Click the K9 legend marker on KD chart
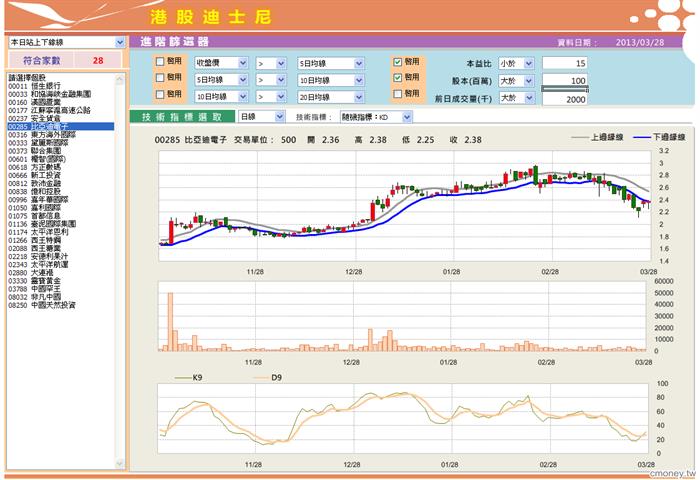Screen dimensions: 700x480 click(x=183, y=378)
